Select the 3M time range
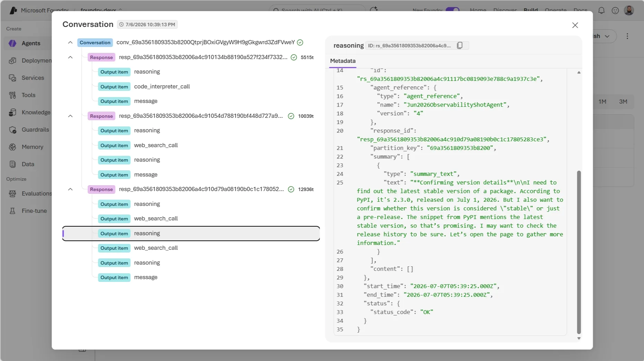This screenshot has width=644, height=361. click(623, 102)
